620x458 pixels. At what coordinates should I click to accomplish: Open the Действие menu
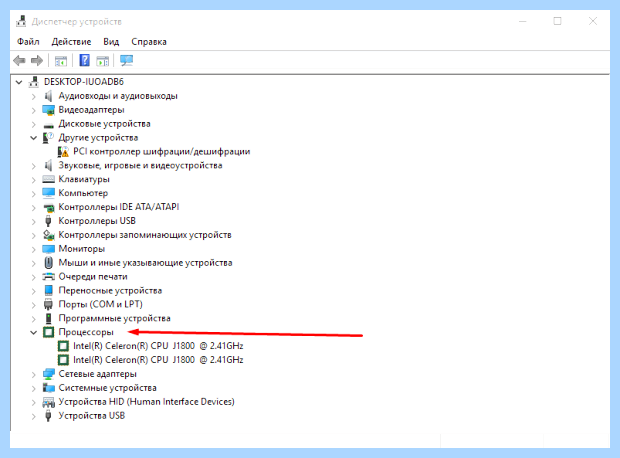(x=71, y=42)
